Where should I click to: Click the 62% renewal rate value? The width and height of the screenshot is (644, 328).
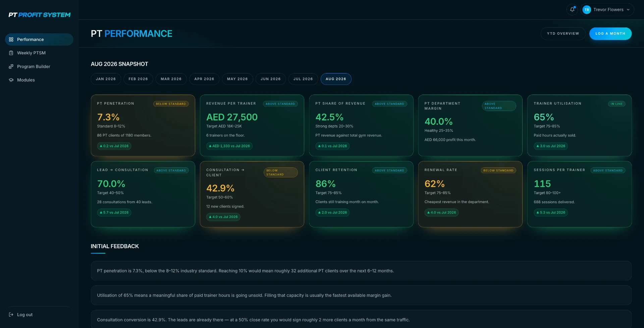[435, 184]
